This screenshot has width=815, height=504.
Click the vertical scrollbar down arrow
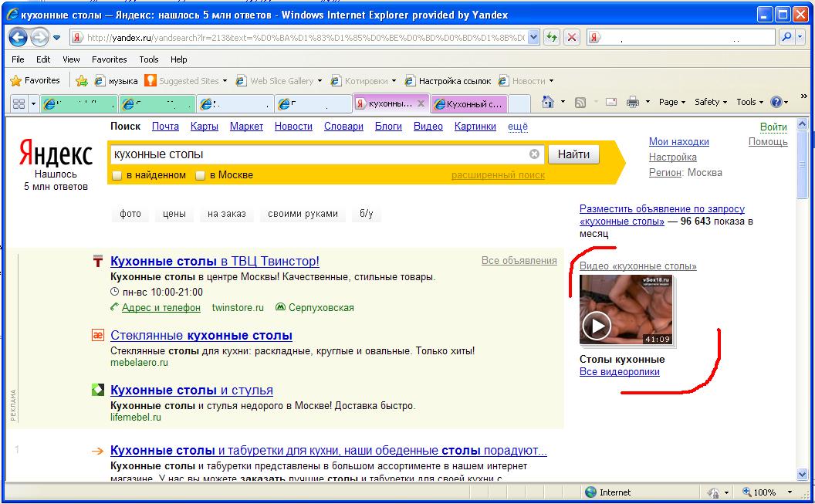point(802,474)
